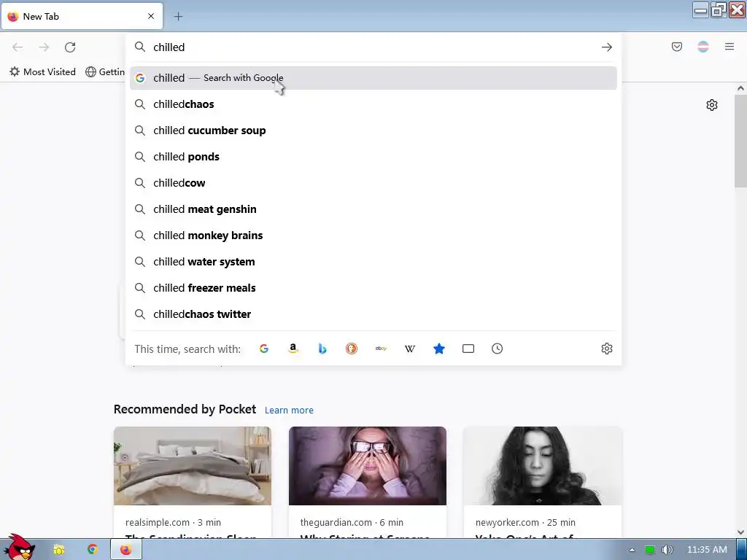Open a new tab with plus button
This screenshot has height=560, width=747.
[x=178, y=17]
